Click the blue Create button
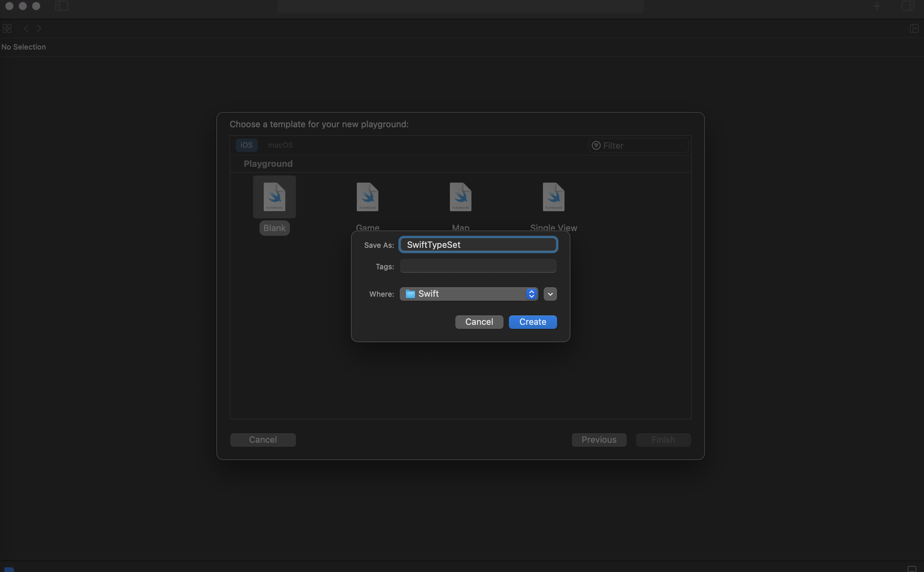This screenshot has height=572, width=924. pos(532,322)
